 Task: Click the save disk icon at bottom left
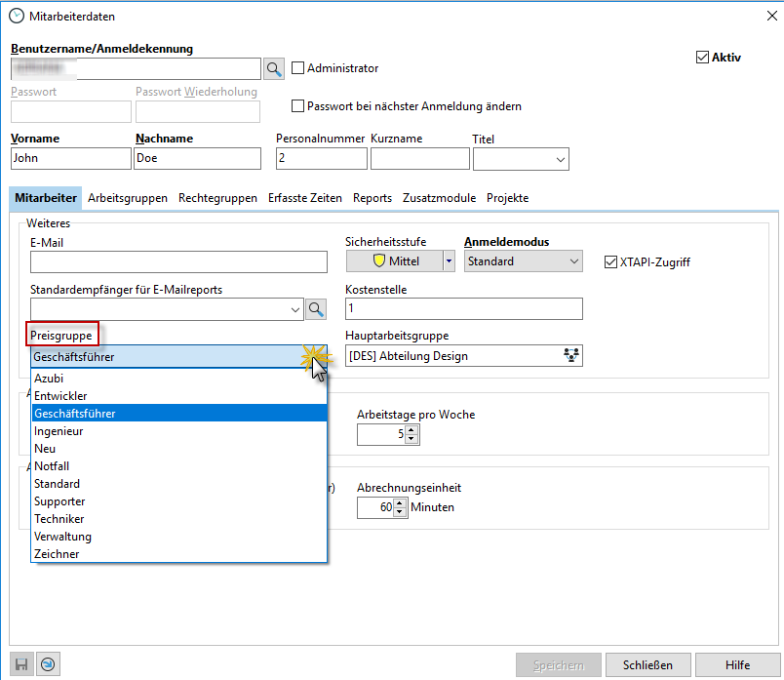coord(22,664)
